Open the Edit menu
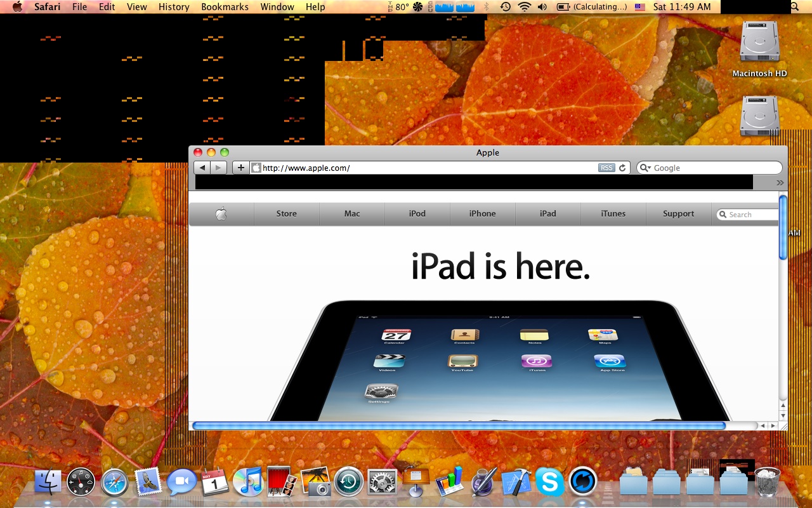Screen dimensions: 812x508 [107, 7]
